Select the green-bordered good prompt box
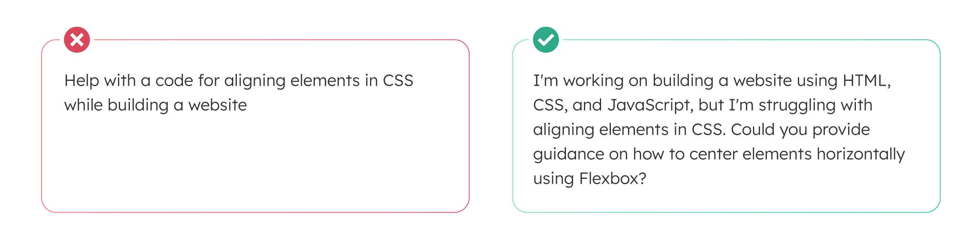The width and height of the screenshot is (980, 245). pyautogui.click(x=726, y=126)
